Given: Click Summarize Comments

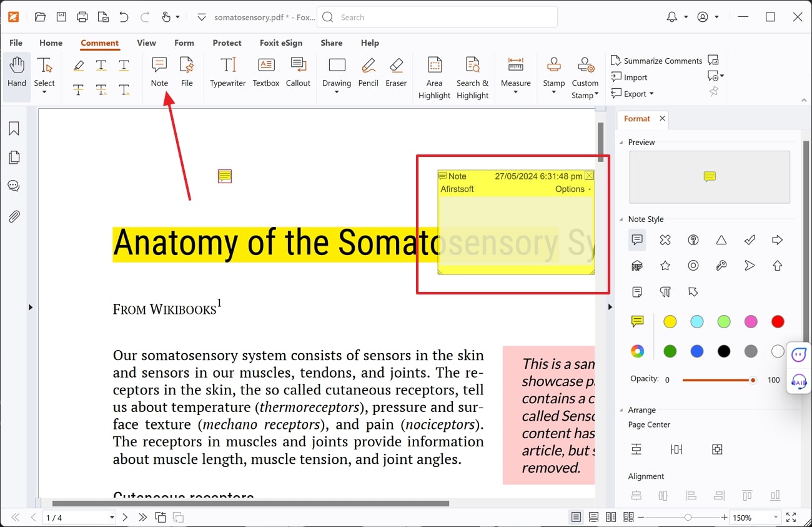Looking at the screenshot, I should (x=656, y=61).
